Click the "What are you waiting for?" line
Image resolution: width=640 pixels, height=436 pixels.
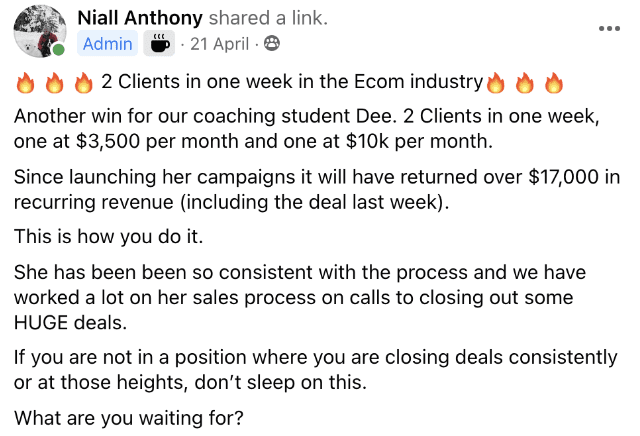(x=129, y=418)
